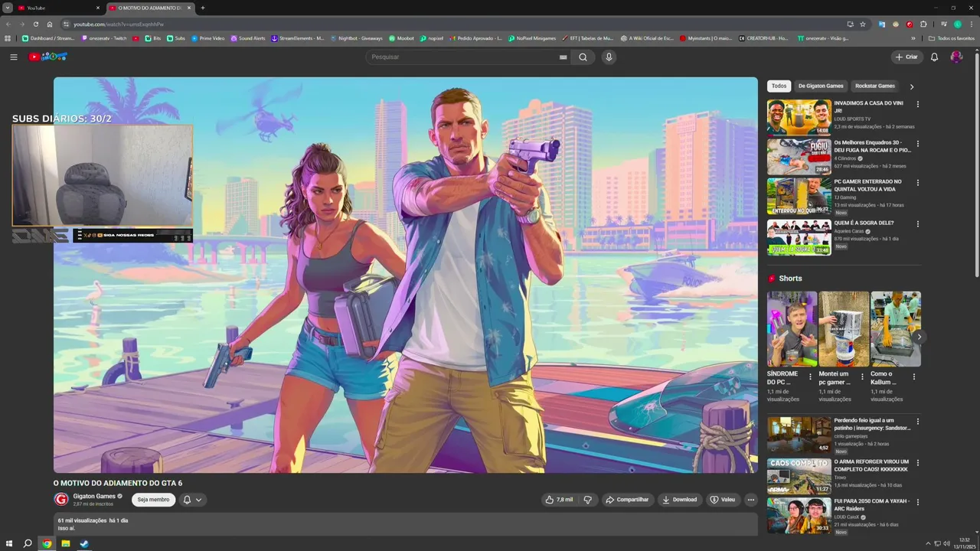This screenshot has height=551, width=980.
Task: Select the Todos filter chip
Action: [x=779, y=86]
